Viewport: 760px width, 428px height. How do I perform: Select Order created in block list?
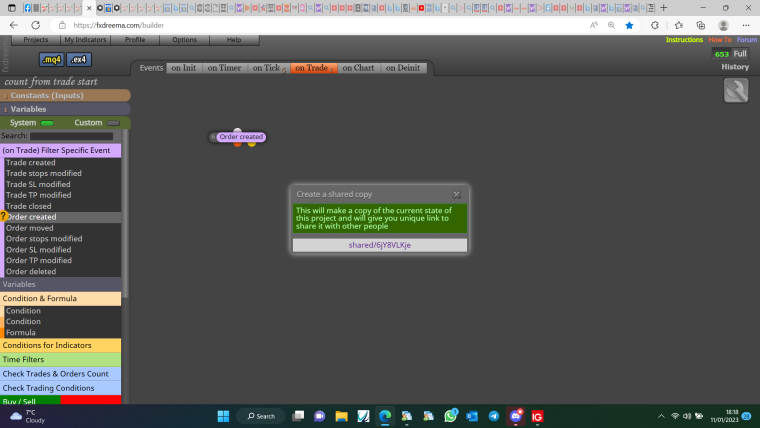(63, 217)
